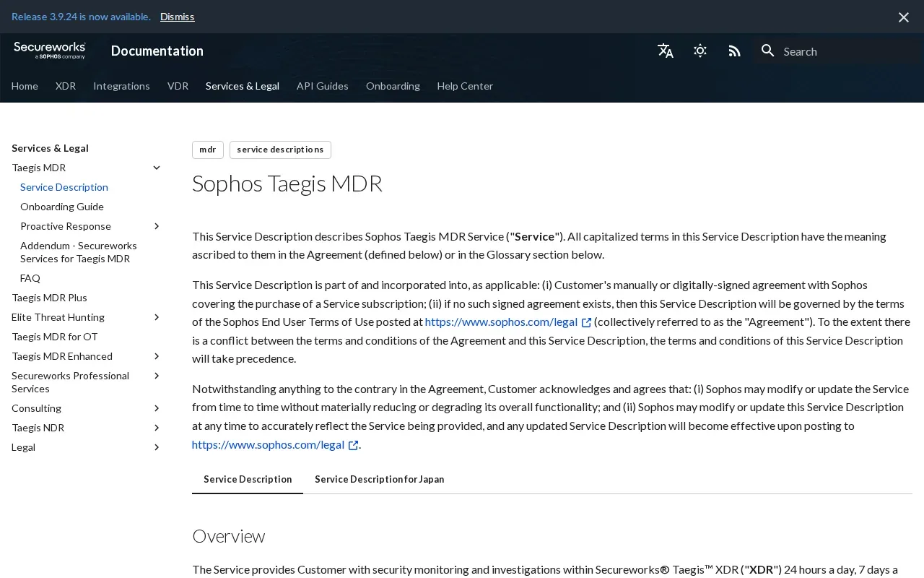The width and height of the screenshot is (924, 578).
Task: Open the FAQ sidebar link
Action: [30, 278]
